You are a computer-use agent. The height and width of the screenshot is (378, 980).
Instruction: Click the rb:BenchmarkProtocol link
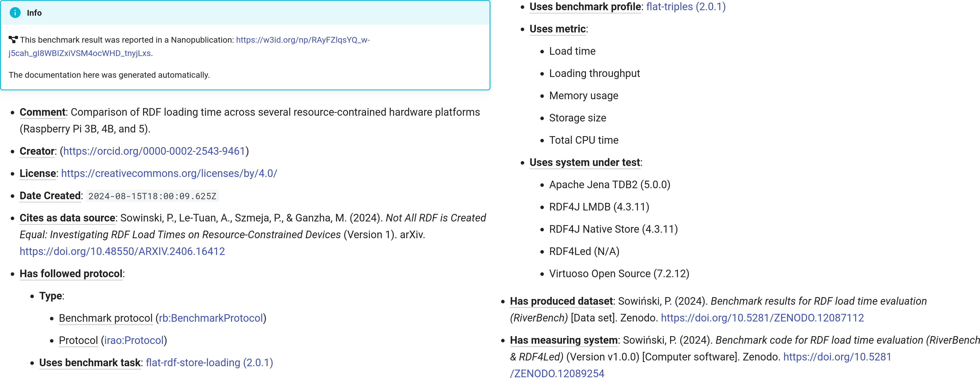(x=211, y=318)
